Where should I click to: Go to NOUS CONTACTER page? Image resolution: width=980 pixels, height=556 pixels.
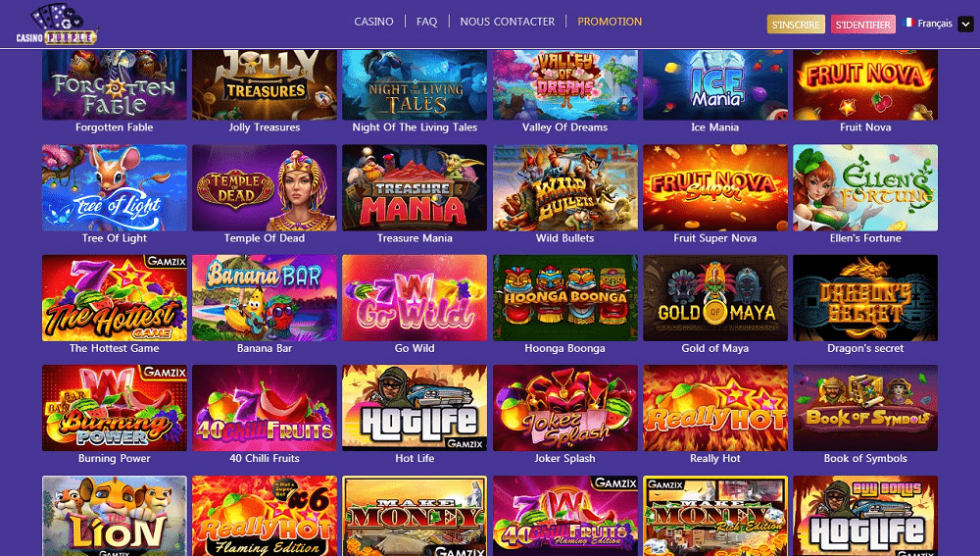(x=508, y=22)
